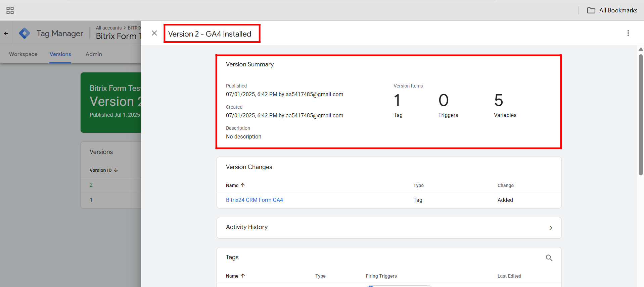Click the Change column header
The height and width of the screenshot is (287, 644).
tap(505, 185)
